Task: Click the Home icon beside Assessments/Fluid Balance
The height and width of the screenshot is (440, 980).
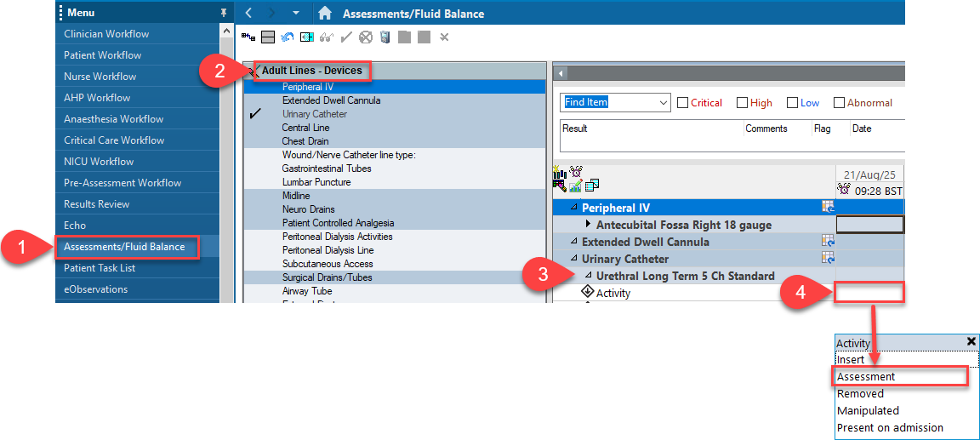Action: pos(324,13)
